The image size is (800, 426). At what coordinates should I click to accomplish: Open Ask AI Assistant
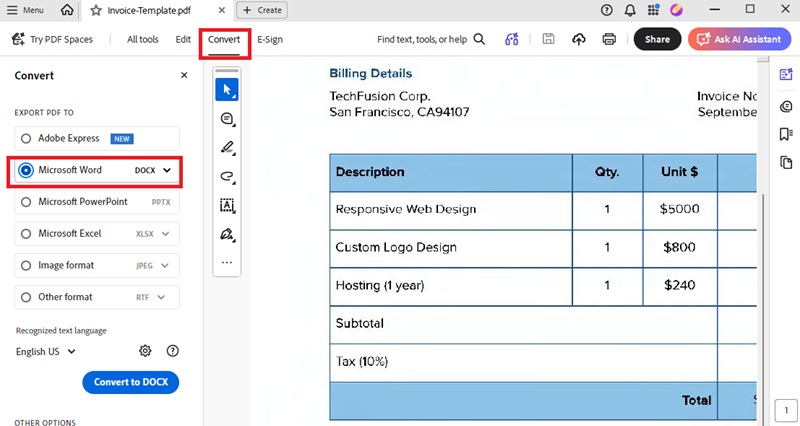tap(739, 39)
